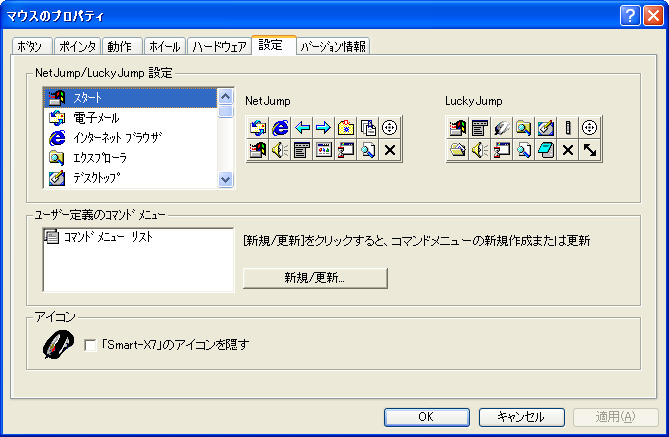This screenshot has height=437, width=669.
Task: Click the Explorer folder-search icon in LuckyJump
Action: (524, 127)
